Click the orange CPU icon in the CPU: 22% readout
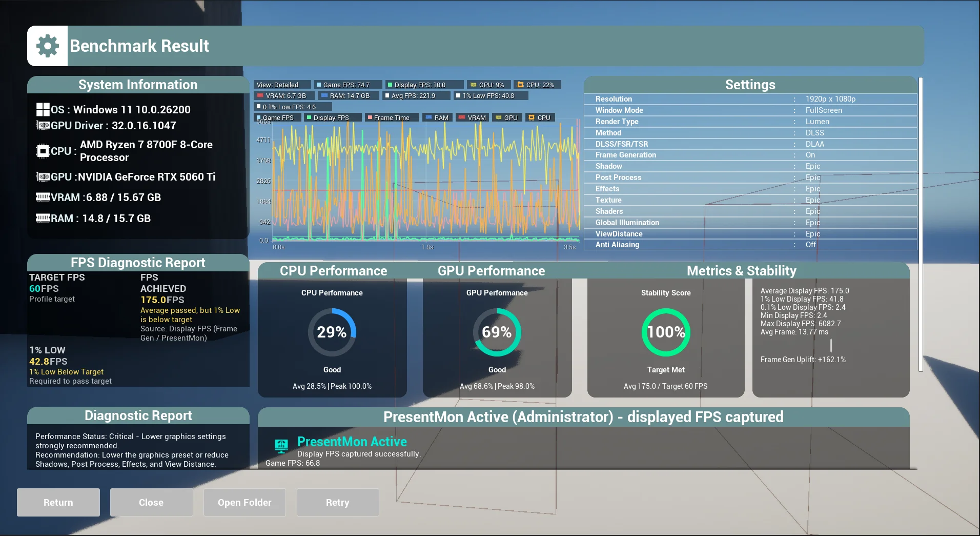980x536 pixels. [x=520, y=85]
